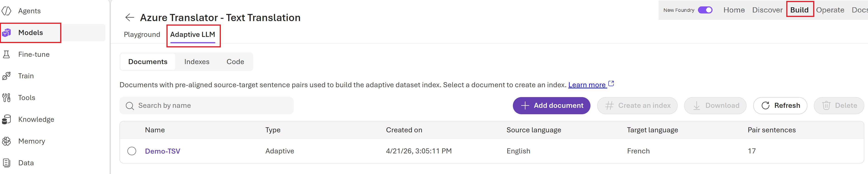The height and width of the screenshot is (174, 868).
Task: Click the Delete button label
Action: pyautogui.click(x=846, y=106)
